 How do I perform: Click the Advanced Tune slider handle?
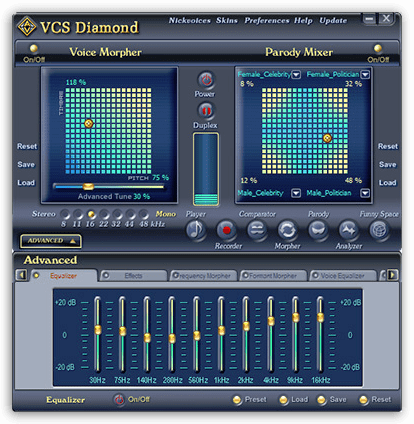pyautogui.click(x=88, y=186)
